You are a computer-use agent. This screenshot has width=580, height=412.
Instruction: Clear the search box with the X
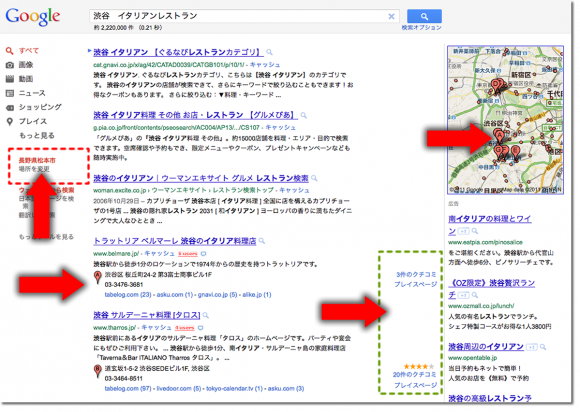click(x=391, y=16)
